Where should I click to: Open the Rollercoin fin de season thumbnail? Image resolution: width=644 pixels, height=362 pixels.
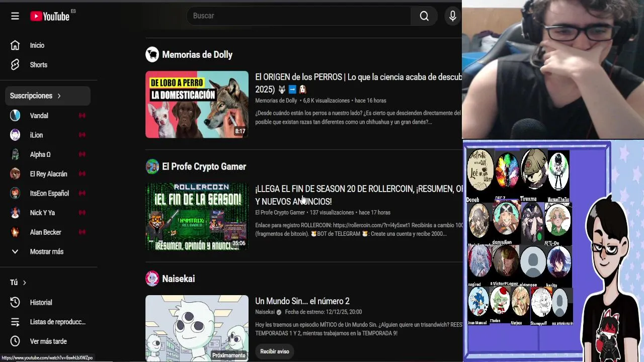coord(197,217)
